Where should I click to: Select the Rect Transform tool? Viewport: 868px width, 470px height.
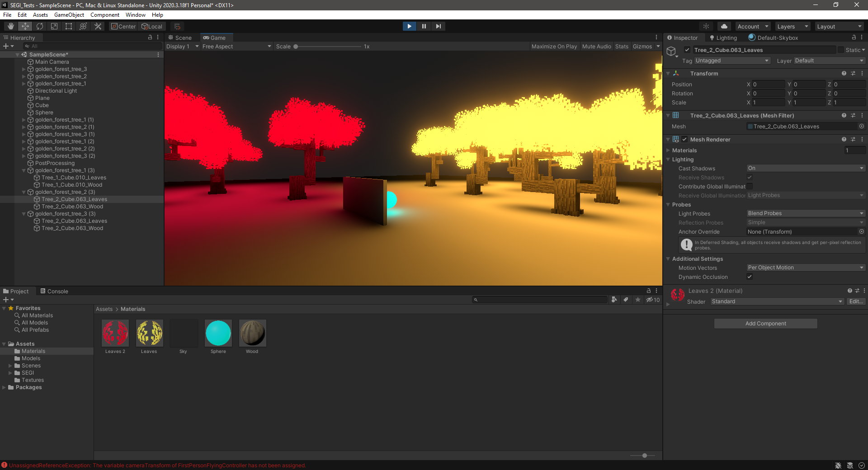tap(69, 26)
